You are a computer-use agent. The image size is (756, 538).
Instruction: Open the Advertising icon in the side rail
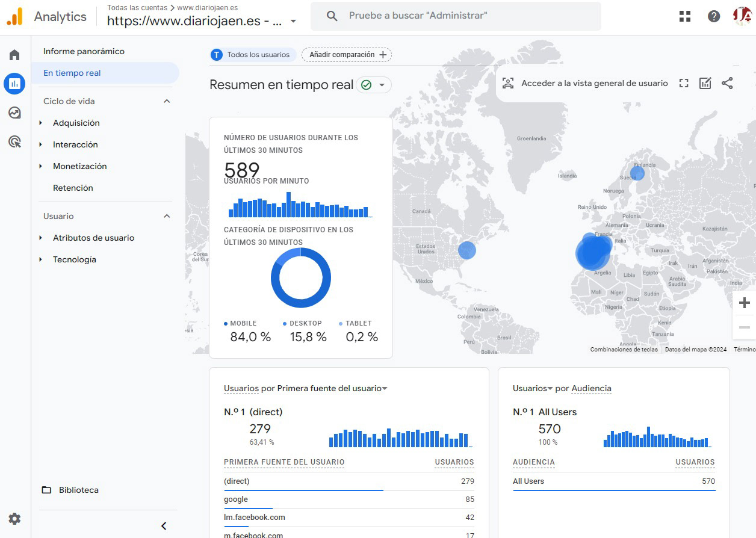(x=14, y=141)
